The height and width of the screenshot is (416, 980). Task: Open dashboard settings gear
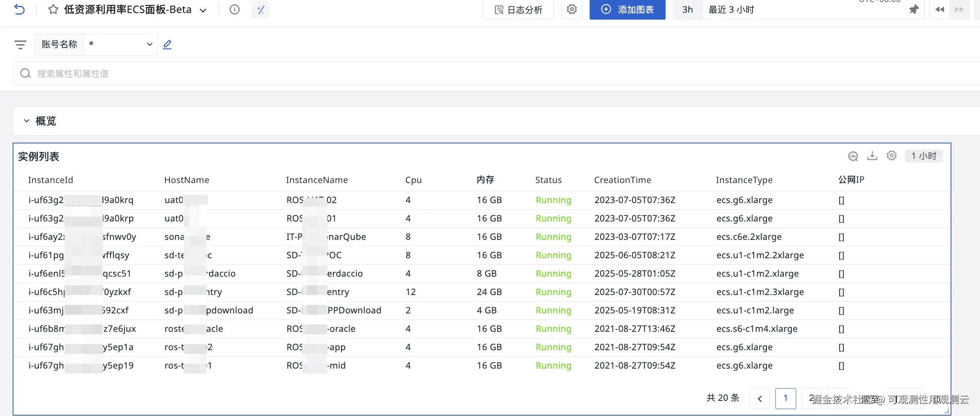(572, 9)
